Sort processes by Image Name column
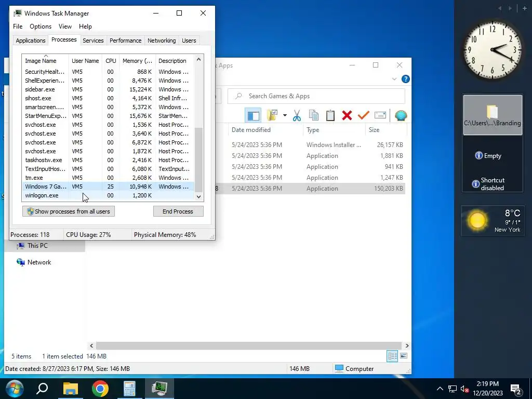The image size is (532, 399). [x=46, y=61]
